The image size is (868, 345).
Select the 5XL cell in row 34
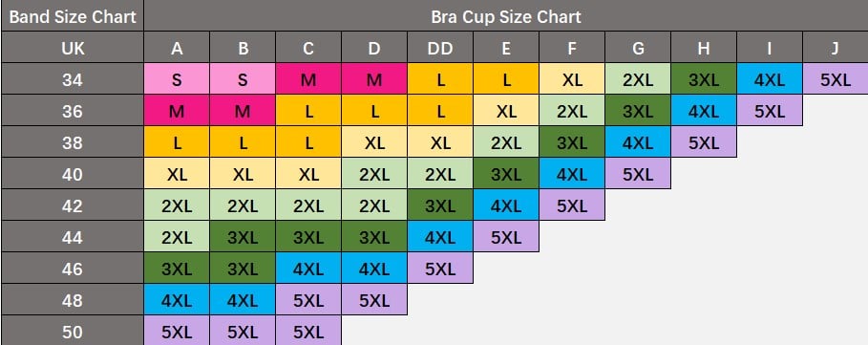[836, 78]
